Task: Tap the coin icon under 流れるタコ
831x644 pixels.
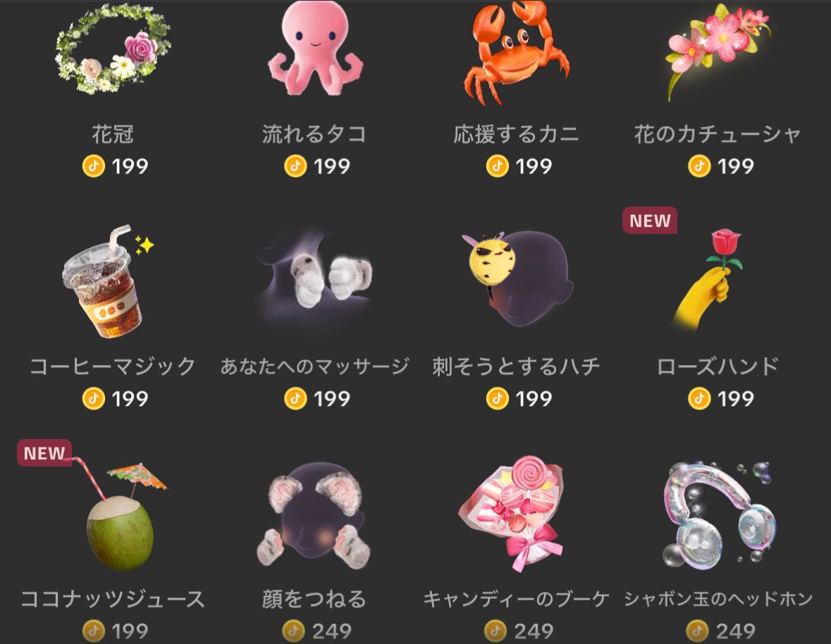Action: point(295,166)
